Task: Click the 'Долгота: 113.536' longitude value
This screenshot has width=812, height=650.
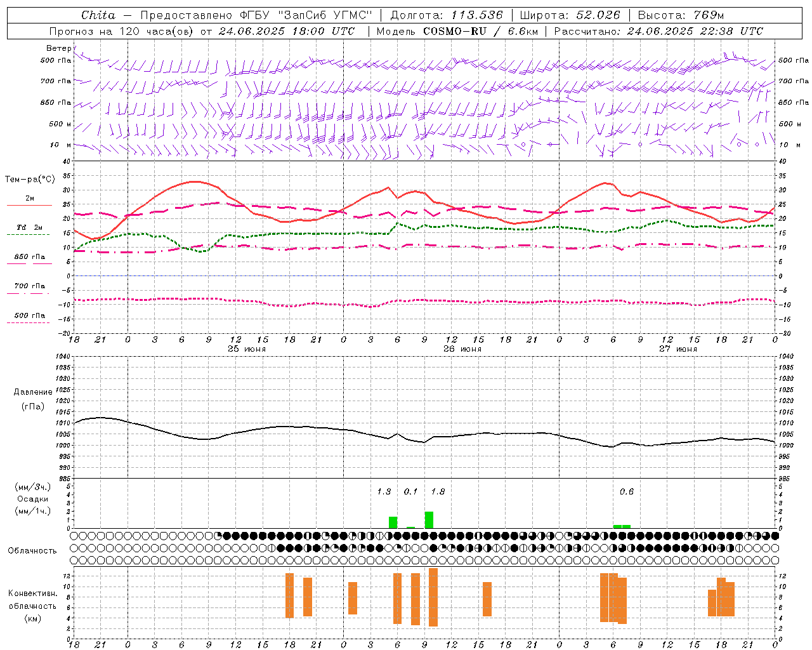Action: [x=447, y=15]
